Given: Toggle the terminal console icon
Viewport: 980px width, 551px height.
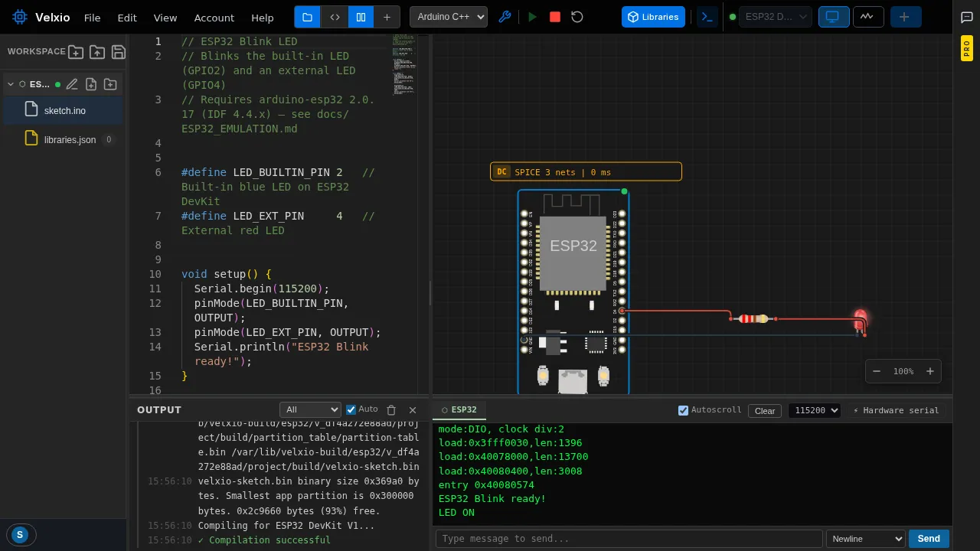Looking at the screenshot, I should coord(707,17).
